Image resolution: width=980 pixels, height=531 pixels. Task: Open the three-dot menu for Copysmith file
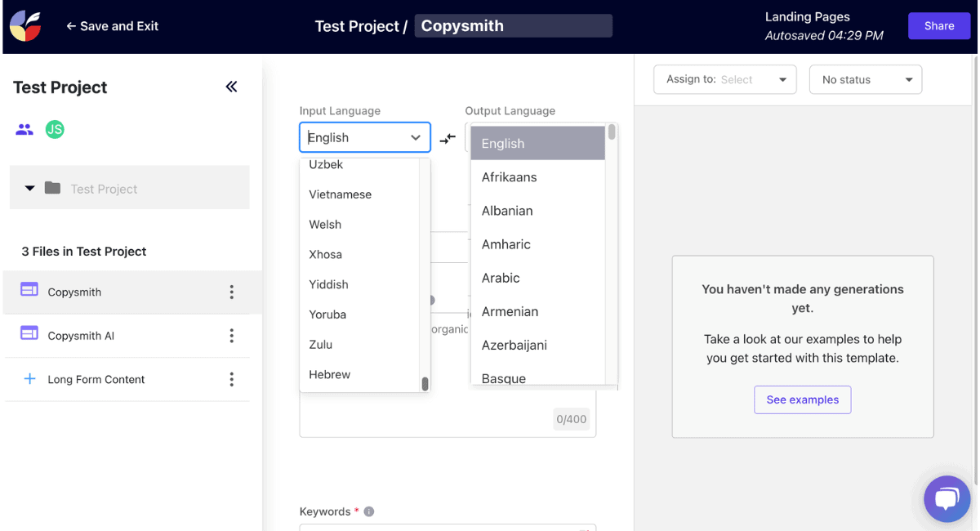[232, 292]
